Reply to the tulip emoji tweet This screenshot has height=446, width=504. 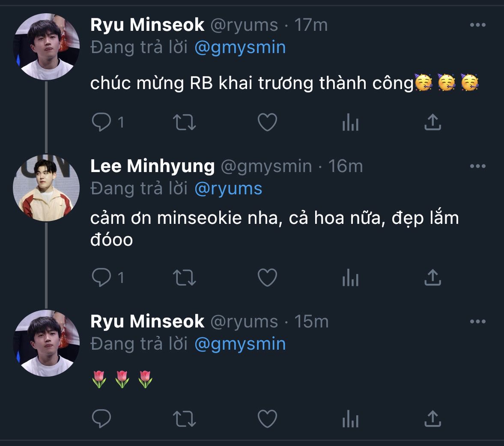[102, 419]
